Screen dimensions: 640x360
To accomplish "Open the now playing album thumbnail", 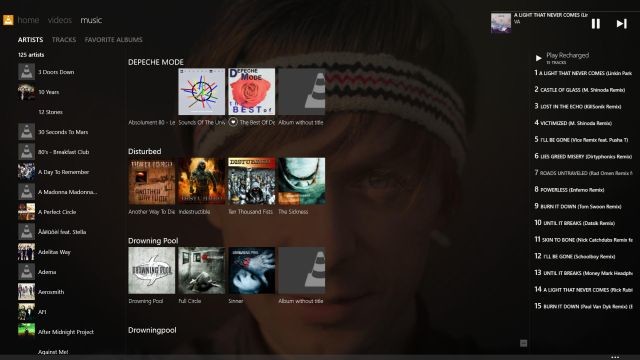I will [x=501, y=23].
